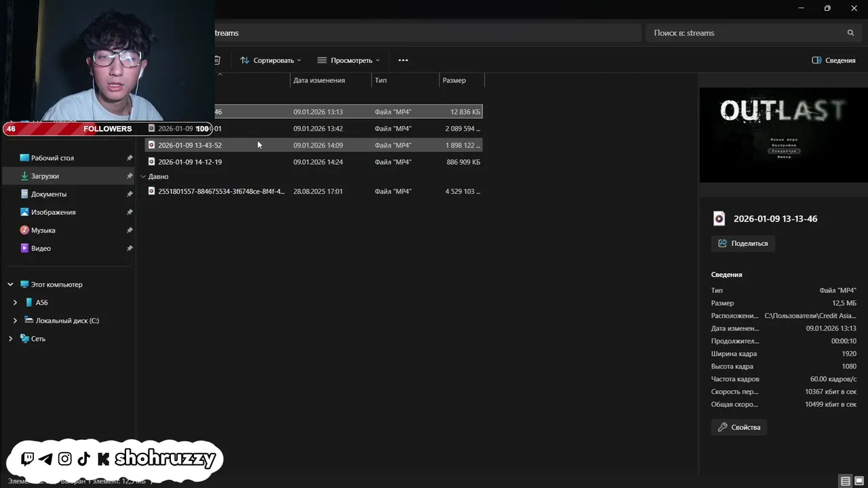
Task: Unpin Загрузки using its pin icon
Action: click(130, 176)
